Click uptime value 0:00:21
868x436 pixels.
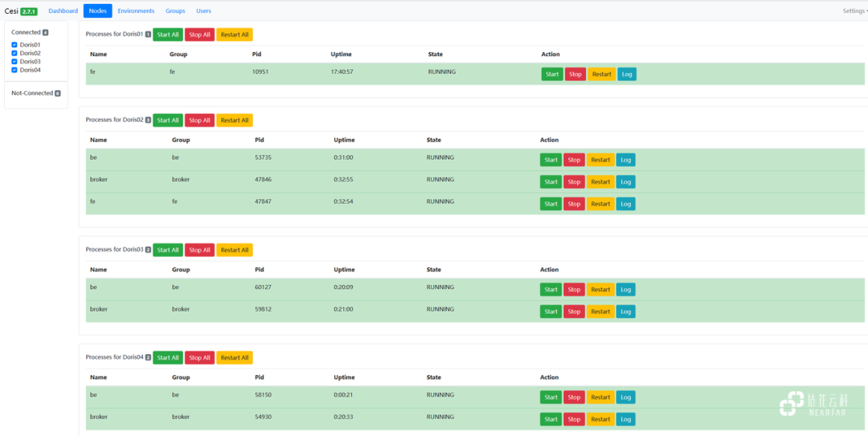[343, 395]
